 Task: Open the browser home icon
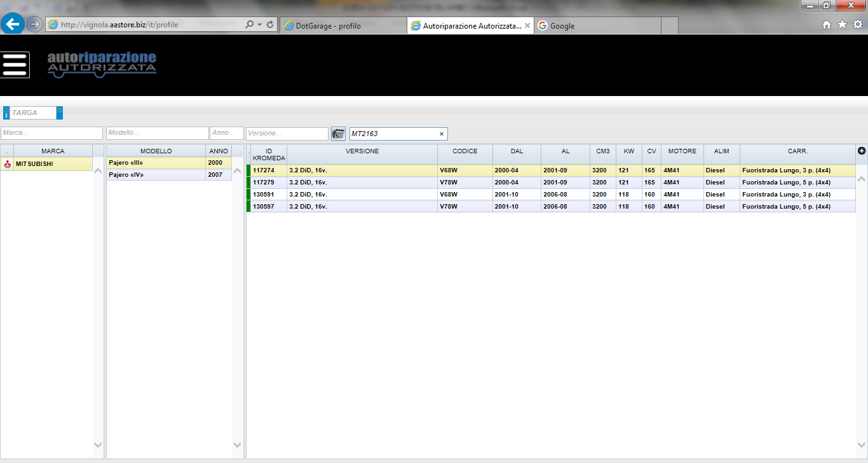(x=827, y=25)
